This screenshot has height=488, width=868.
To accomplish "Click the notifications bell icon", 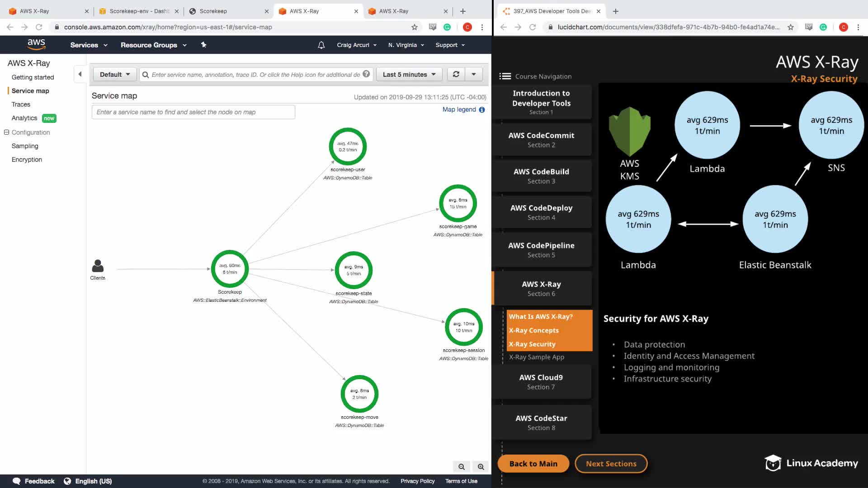I will (321, 45).
